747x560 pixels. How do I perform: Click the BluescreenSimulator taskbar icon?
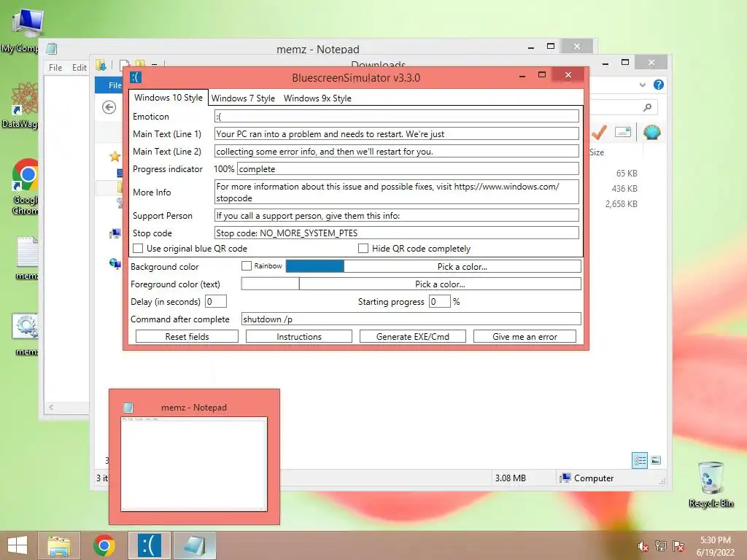[x=149, y=545]
